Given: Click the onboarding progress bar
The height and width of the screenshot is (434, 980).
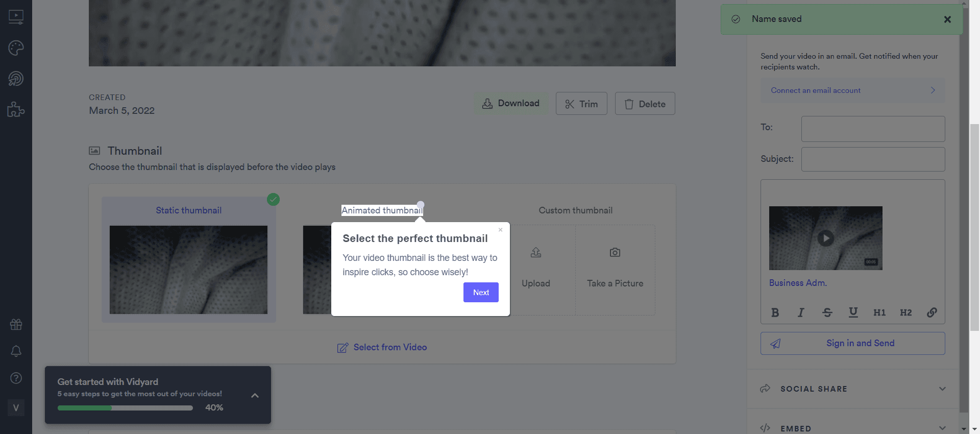Looking at the screenshot, I should [x=125, y=408].
